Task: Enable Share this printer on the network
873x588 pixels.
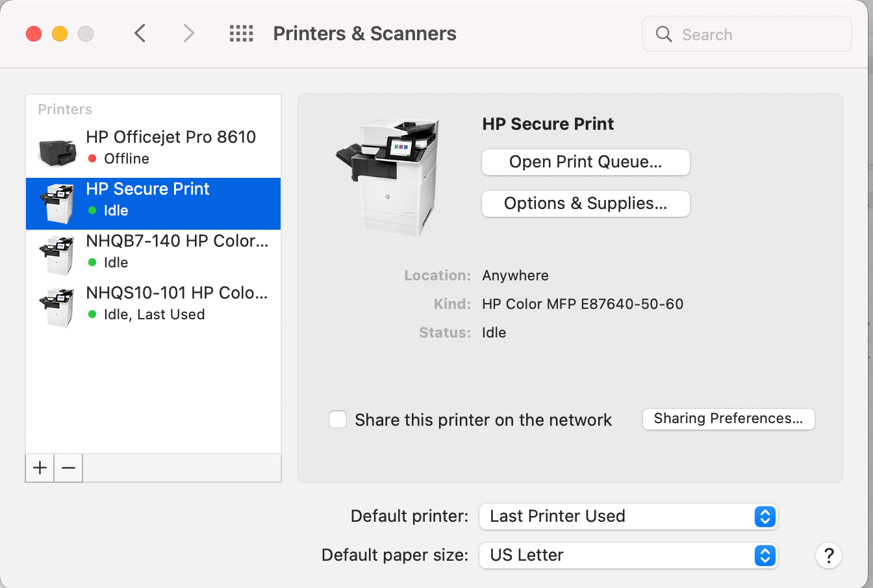Action: (x=338, y=419)
